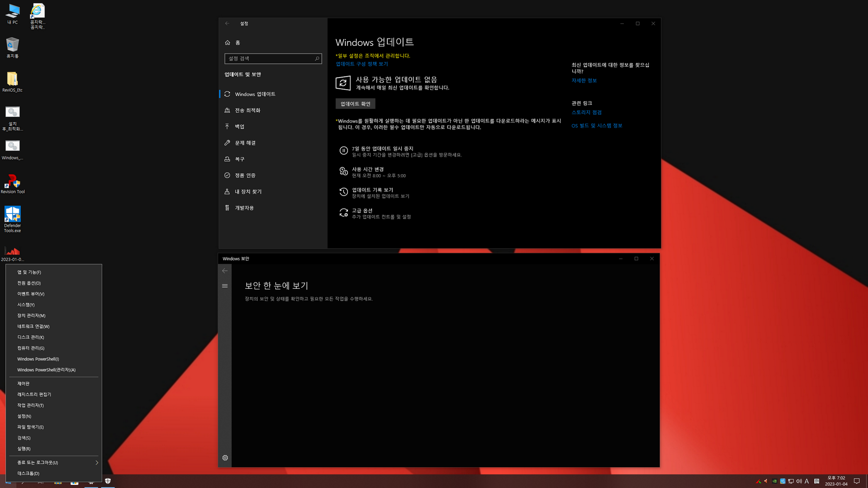Open the 업데이트 구성 정책 보기 link
The width and height of the screenshot is (868, 488).
pos(361,64)
